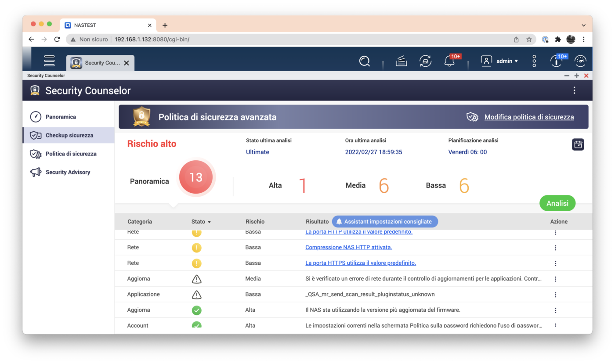
Task: Open the QTS search magnifier icon
Action: pos(364,61)
